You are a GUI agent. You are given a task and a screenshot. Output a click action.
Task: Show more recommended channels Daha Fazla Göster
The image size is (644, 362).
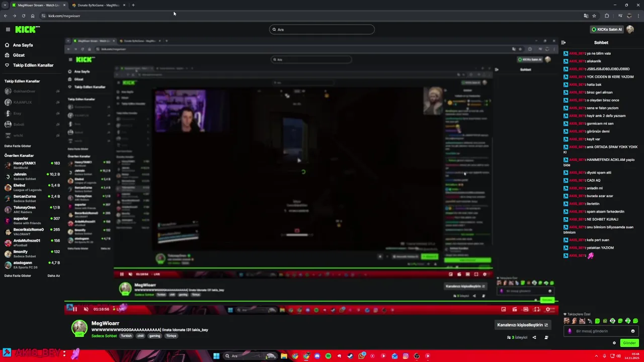(x=18, y=276)
